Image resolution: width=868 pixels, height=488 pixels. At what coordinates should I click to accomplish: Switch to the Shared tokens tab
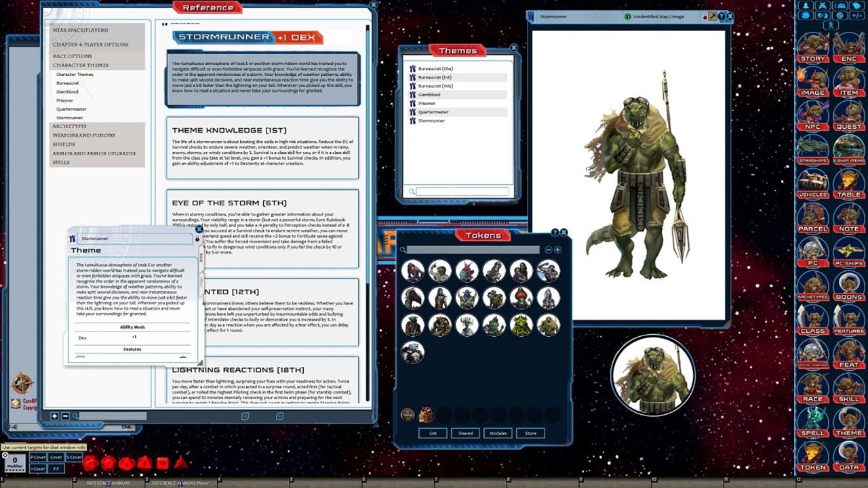pos(465,433)
